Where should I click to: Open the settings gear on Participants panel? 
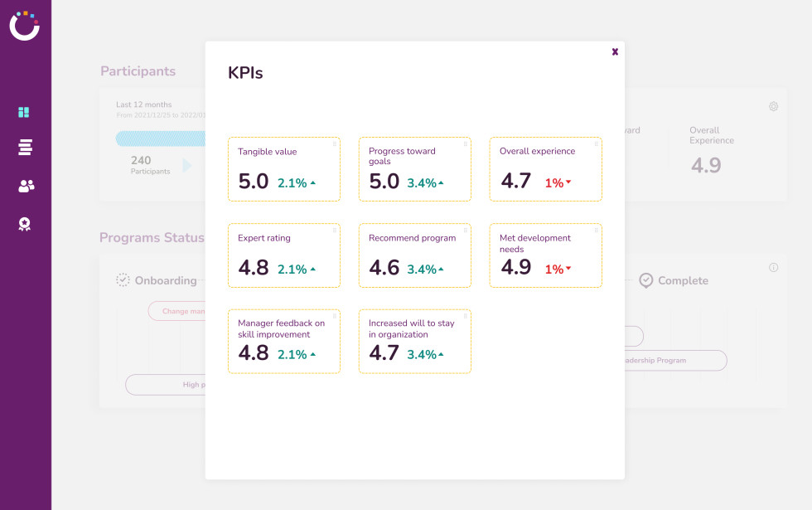(x=773, y=106)
